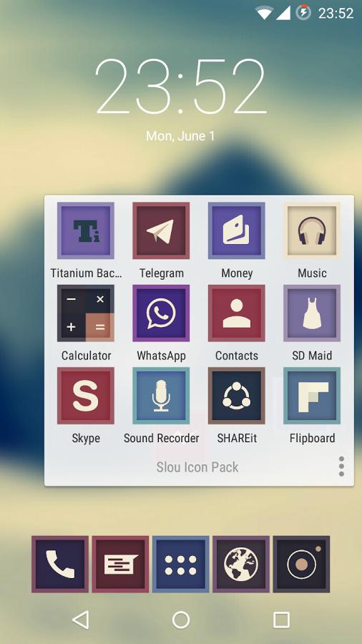Launch the Browser globe icon in dock
Screen dimensions: 362x644
tap(241, 564)
